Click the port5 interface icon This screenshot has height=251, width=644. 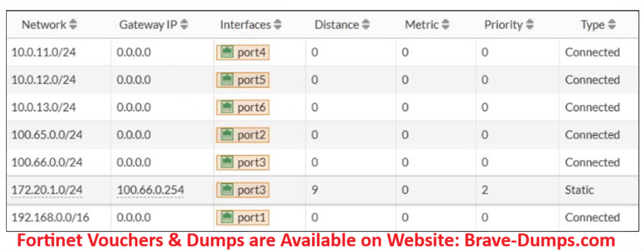point(227,80)
